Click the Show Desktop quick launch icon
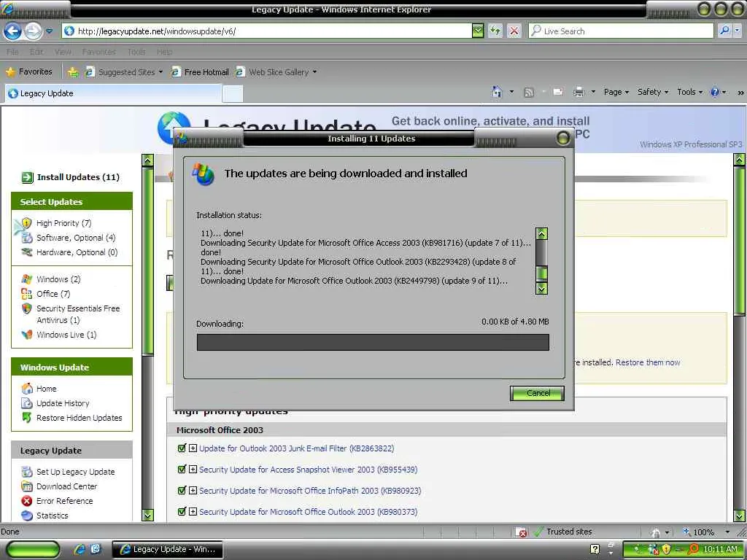The height and width of the screenshot is (560, 747). click(x=96, y=549)
